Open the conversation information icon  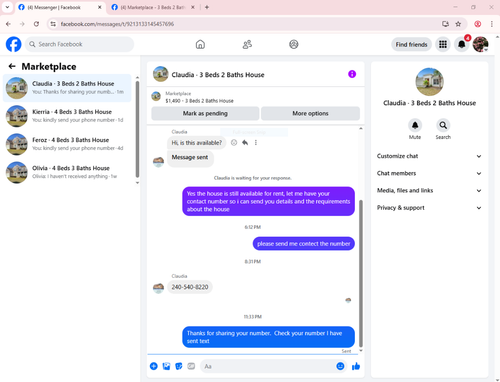(x=352, y=74)
